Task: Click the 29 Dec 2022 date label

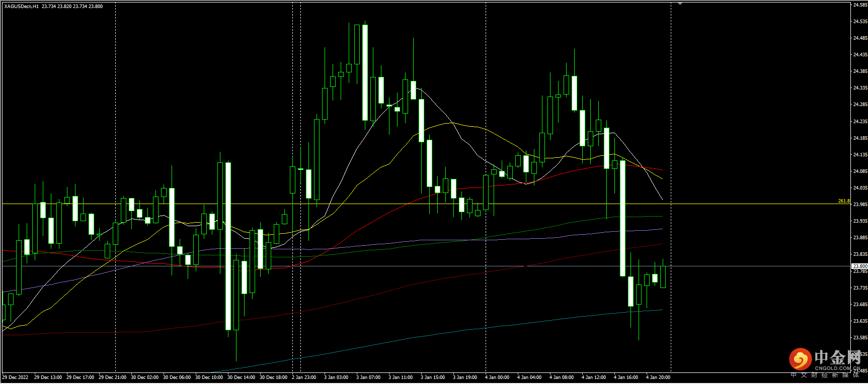Action: [x=15, y=377]
